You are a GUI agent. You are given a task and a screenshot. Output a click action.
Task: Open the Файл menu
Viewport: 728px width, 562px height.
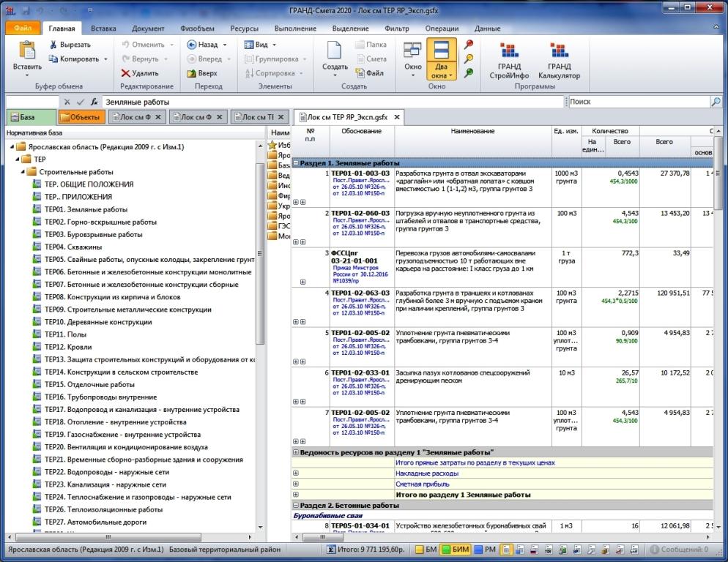(x=23, y=28)
